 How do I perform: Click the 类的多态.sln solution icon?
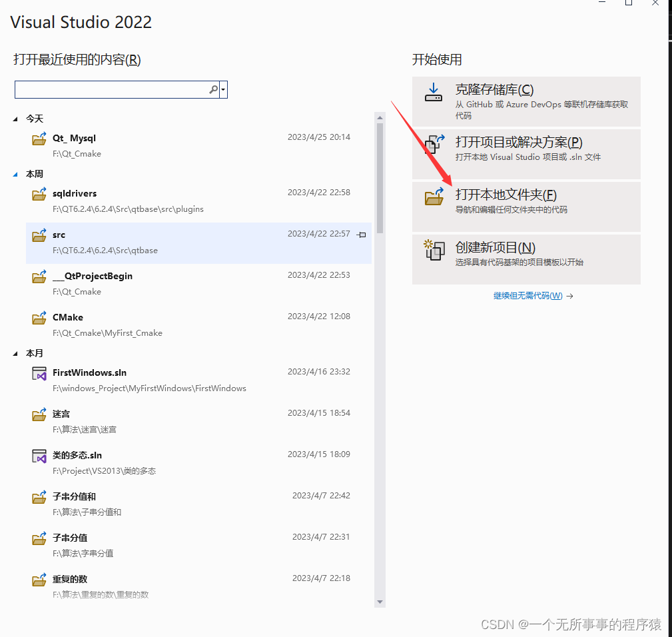tap(38, 456)
